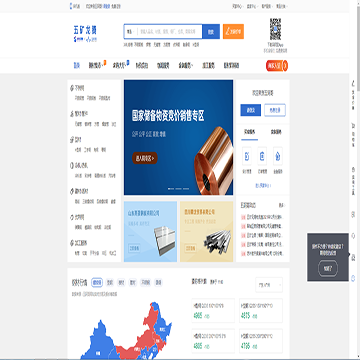Select the second market category pill
The image size is (360, 360).
click(110, 282)
